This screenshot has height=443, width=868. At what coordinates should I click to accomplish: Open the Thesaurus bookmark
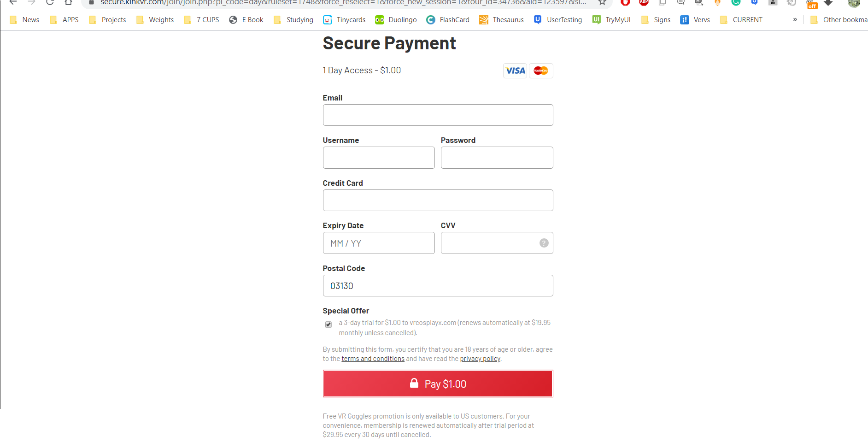point(501,20)
